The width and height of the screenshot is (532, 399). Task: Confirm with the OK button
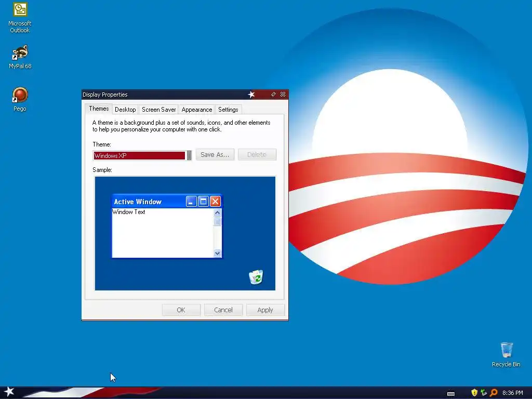tap(181, 310)
